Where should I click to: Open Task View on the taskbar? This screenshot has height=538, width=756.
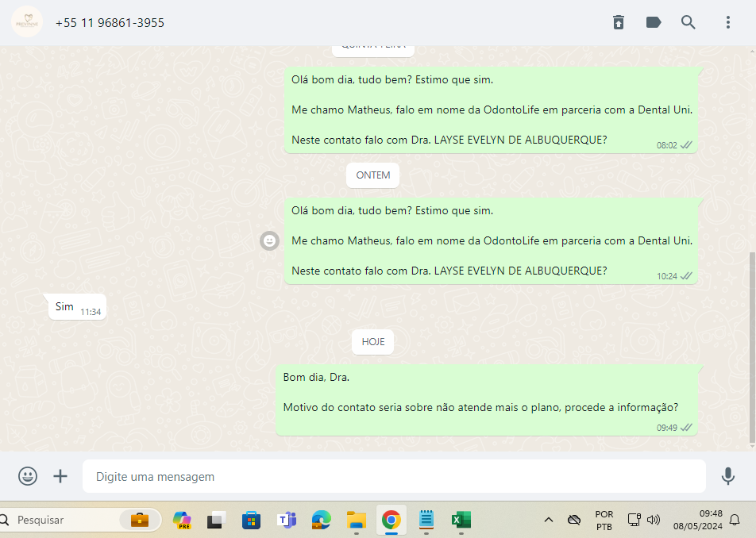(x=217, y=520)
